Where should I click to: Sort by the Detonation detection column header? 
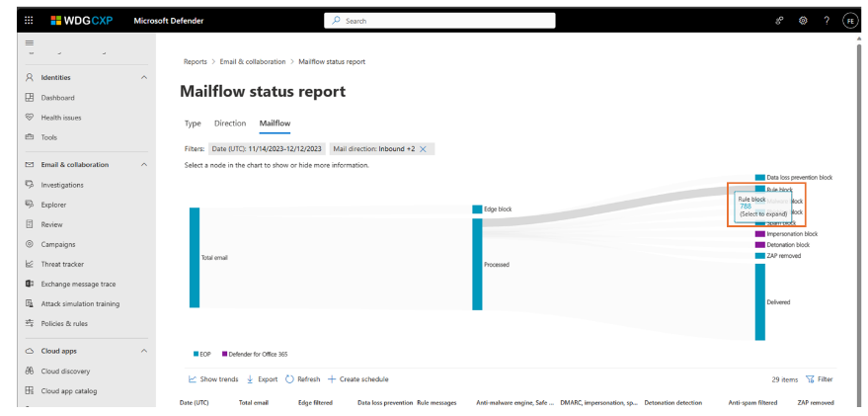pos(673,403)
